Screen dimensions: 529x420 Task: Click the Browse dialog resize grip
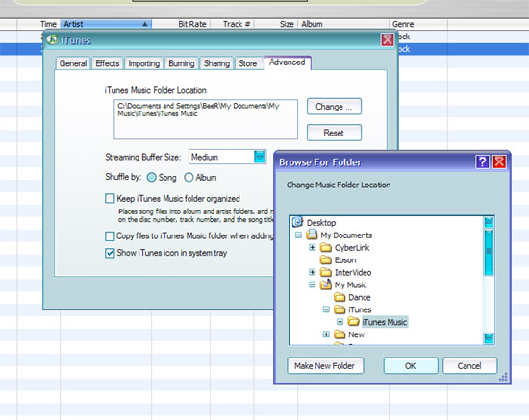[x=503, y=377]
